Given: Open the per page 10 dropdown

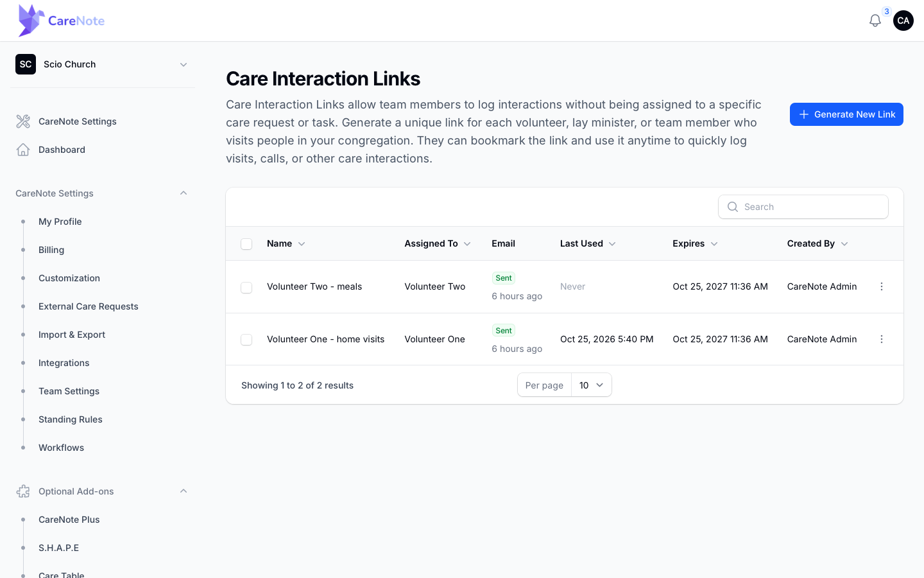Looking at the screenshot, I should (591, 385).
